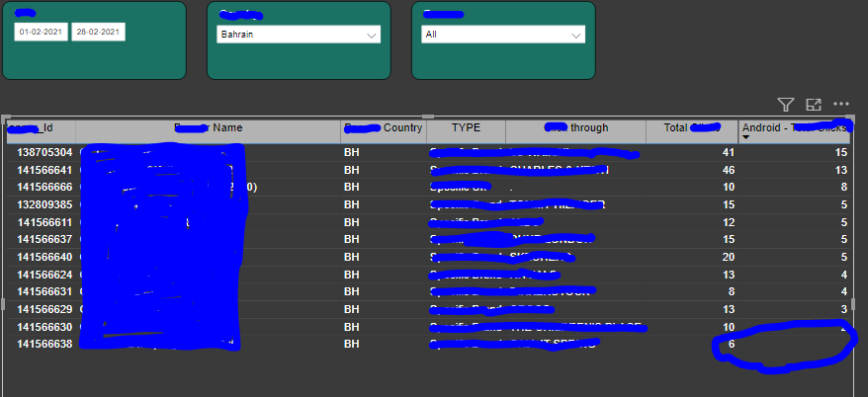This screenshot has width=868, height=397.
Task: Select the ID cell 141566631
Action: click(x=44, y=291)
